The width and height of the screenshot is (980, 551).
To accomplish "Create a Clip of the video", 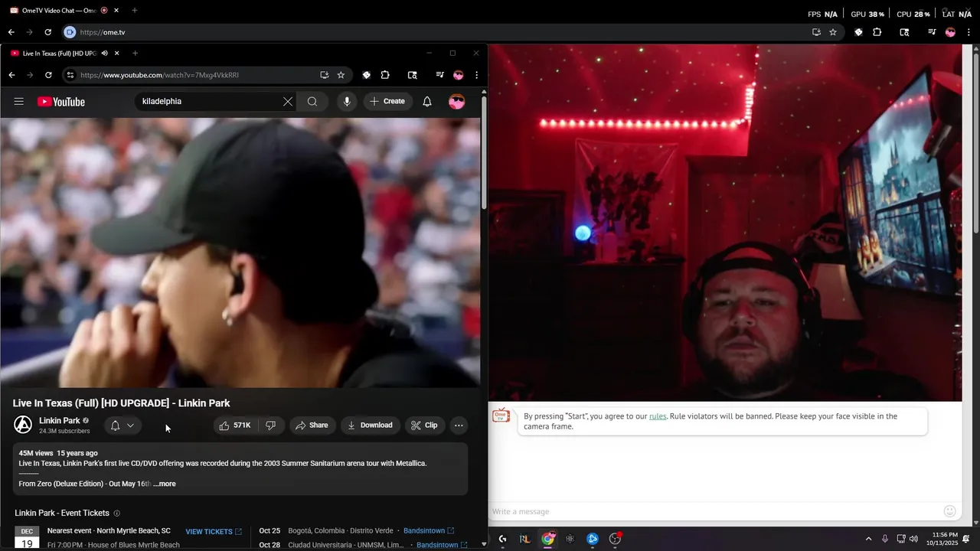I will [424, 425].
